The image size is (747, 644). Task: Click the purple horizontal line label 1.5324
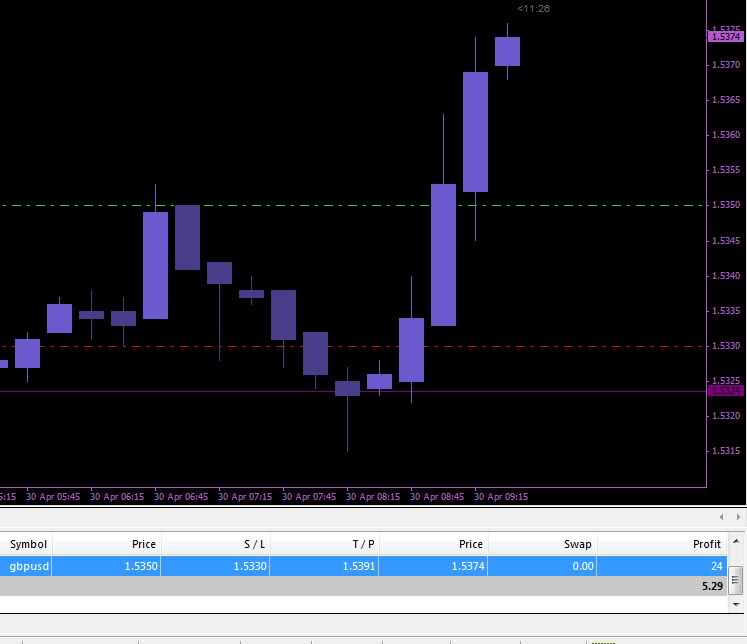click(x=726, y=391)
